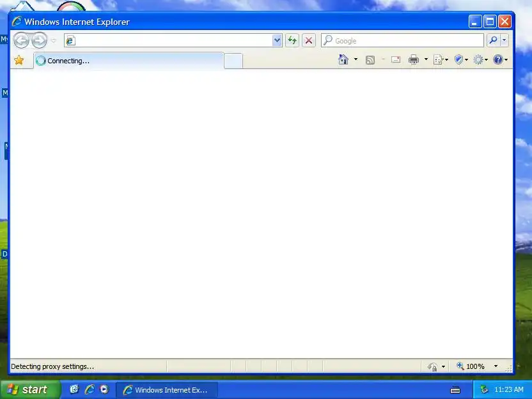The image size is (532, 399).
Task: Click the Print icon
Action: pos(413,59)
